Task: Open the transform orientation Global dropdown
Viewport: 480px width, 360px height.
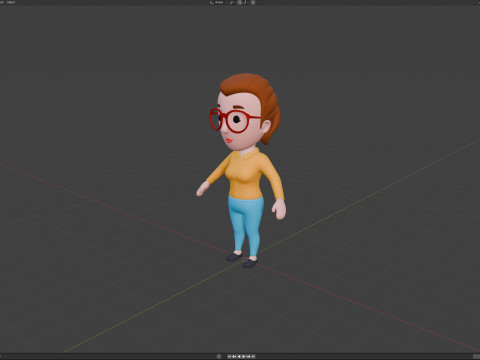Action: click(218, 2)
